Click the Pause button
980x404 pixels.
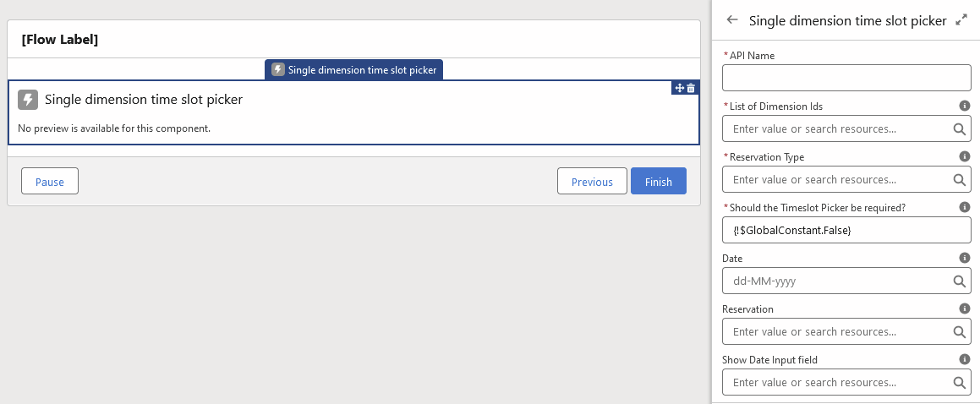tap(50, 182)
